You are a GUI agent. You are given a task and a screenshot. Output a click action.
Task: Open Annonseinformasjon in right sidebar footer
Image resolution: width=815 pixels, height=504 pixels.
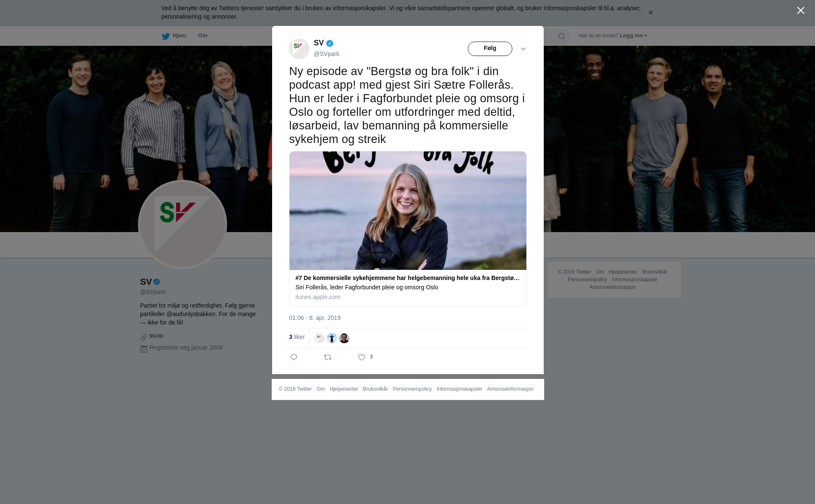point(613,287)
